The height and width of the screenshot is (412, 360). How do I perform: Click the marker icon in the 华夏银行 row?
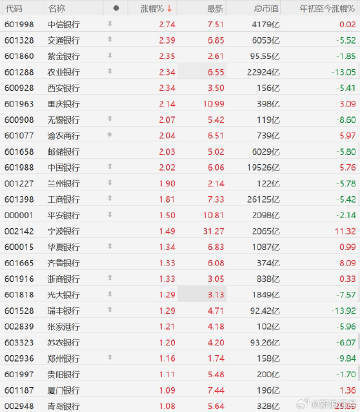110,246
